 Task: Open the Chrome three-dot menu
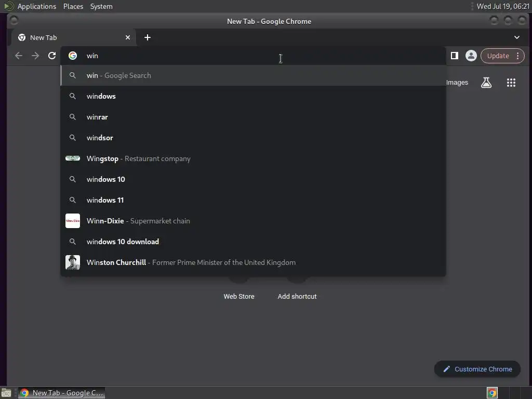518,56
